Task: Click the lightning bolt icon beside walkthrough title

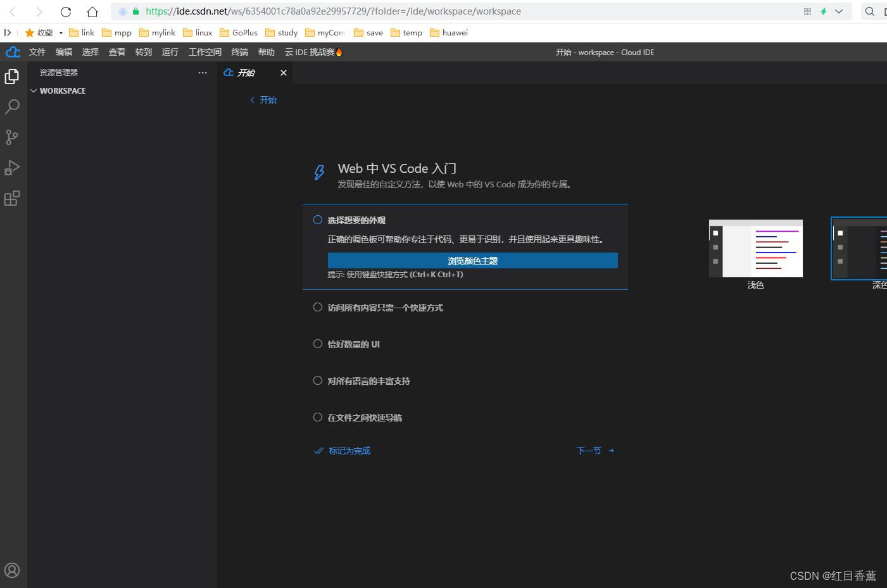Action: pos(320,172)
